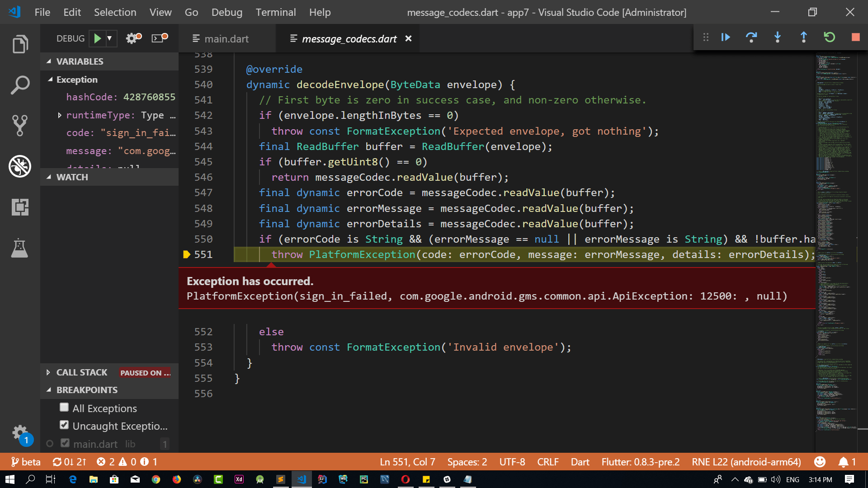Collapse the Exception variables section
This screenshot has height=488, width=868.
[51, 80]
